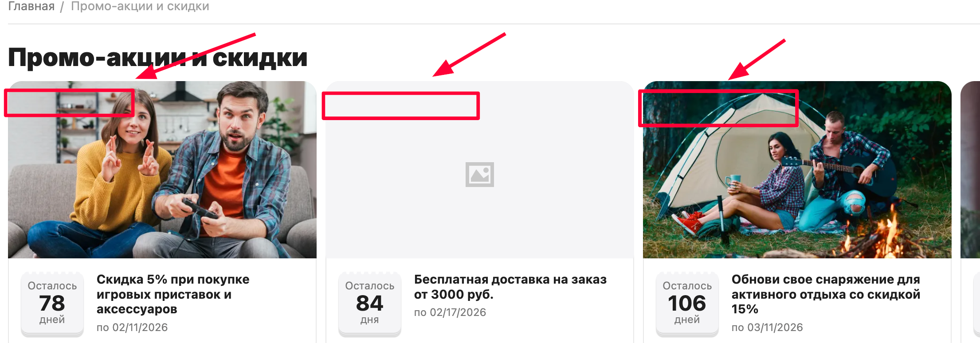Image resolution: width=980 pixels, height=343 pixels.
Task: Click the Промо-акции и скидки page heading
Action: [158, 58]
